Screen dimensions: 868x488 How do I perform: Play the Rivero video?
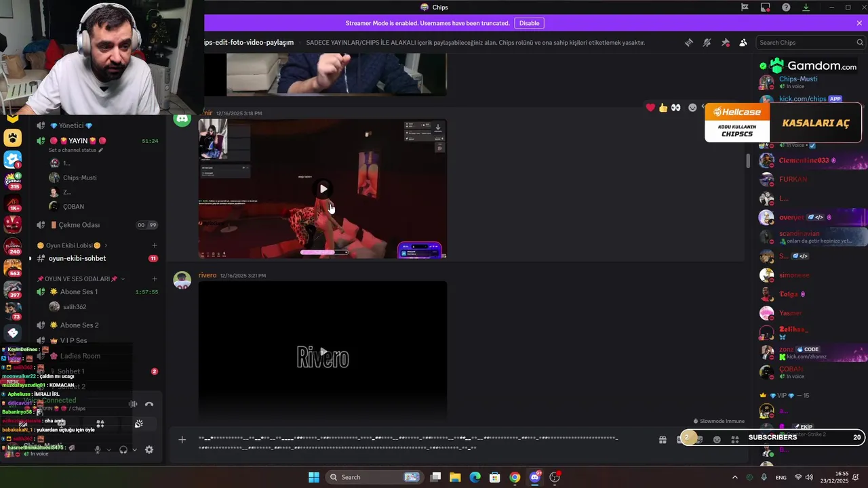(x=323, y=352)
